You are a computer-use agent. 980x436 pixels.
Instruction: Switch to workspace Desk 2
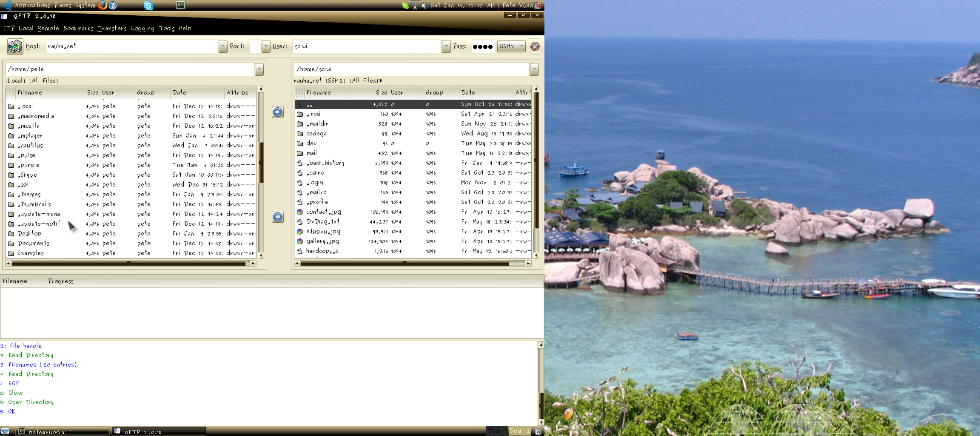pyautogui.click(x=520, y=431)
